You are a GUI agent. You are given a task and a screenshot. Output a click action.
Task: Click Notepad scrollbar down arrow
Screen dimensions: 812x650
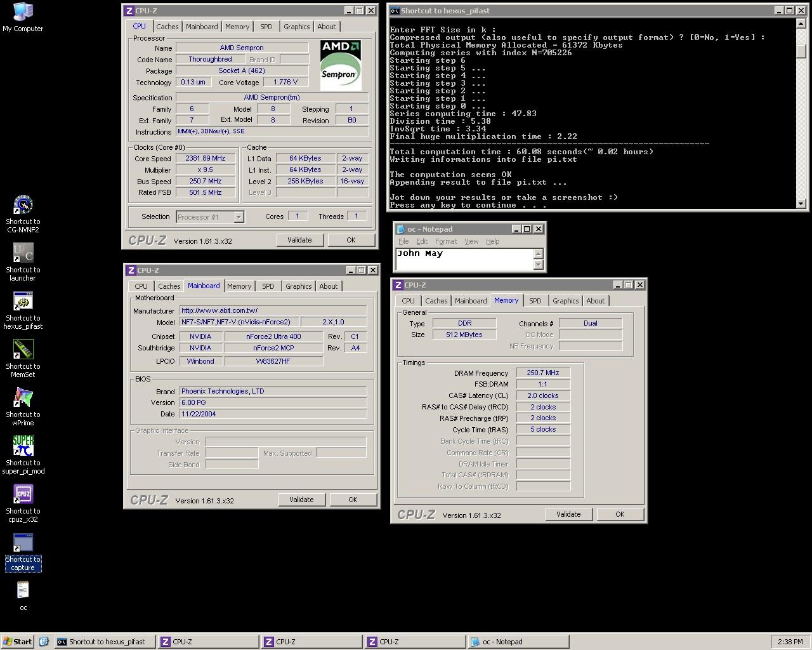coord(539,265)
